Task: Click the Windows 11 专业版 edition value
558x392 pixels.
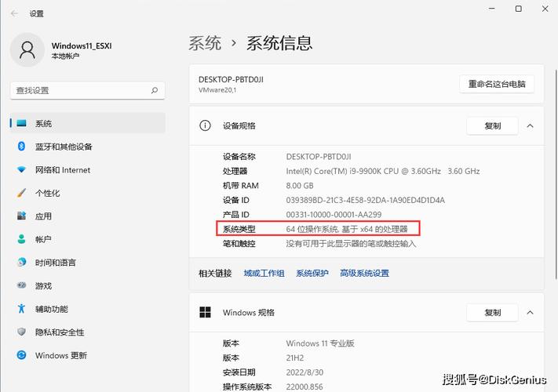Action: tap(320, 343)
